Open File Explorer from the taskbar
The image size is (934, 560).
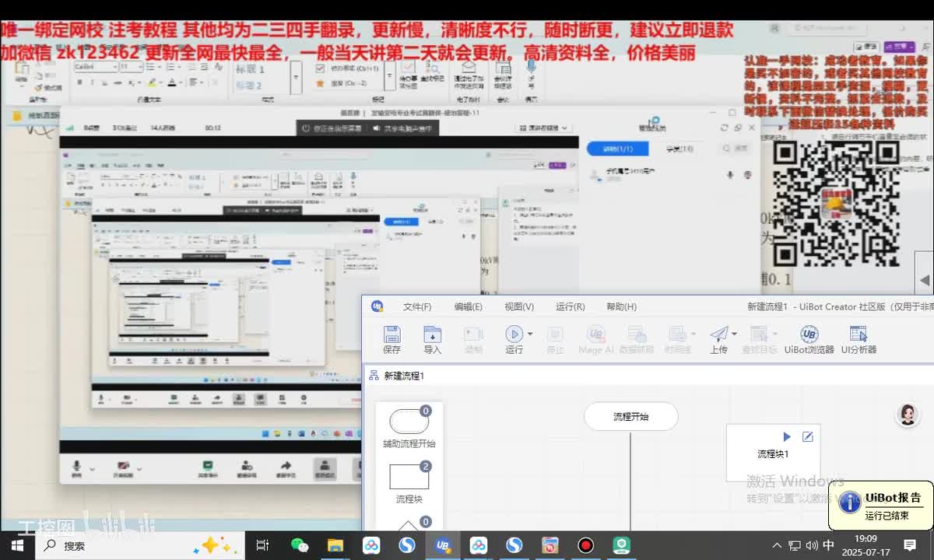[x=335, y=545]
